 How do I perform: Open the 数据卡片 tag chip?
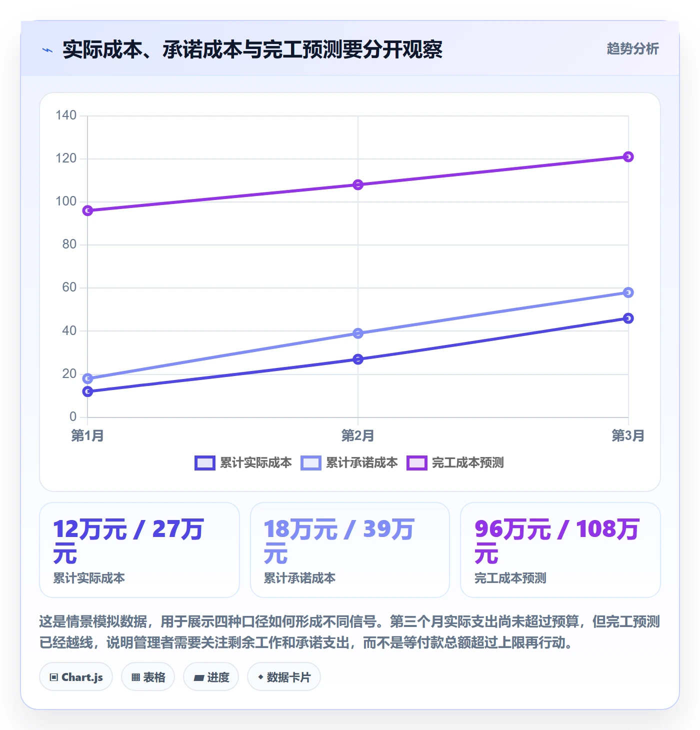click(284, 677)
